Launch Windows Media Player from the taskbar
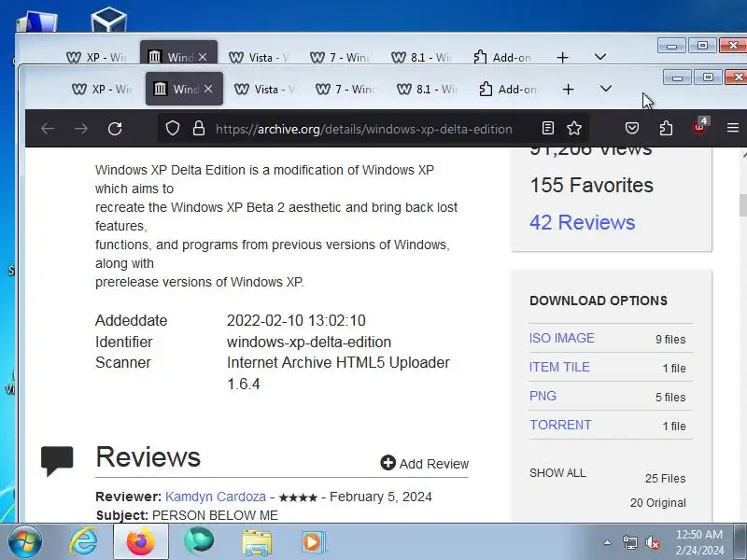This screenshot has width=747, height=560. pos(314,542)
